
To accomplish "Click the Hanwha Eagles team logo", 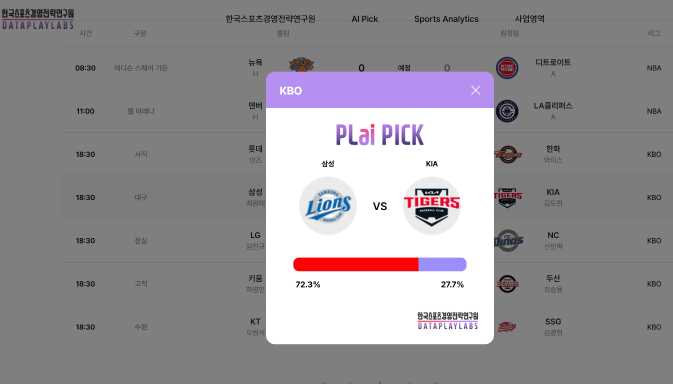I will click(x=508, y=154).
